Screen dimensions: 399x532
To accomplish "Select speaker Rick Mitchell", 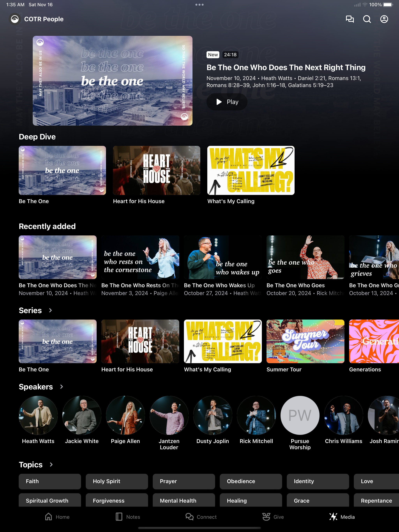I will coord(256,415).
